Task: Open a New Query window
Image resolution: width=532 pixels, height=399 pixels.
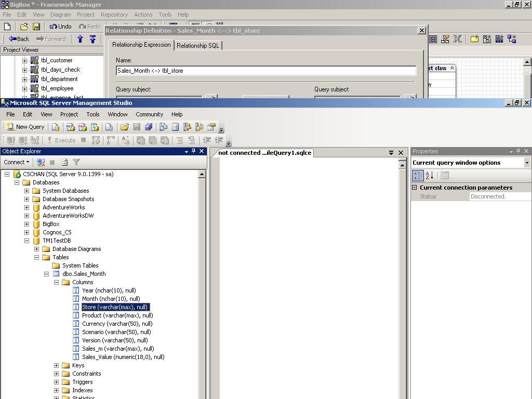Action: [24, 127]
